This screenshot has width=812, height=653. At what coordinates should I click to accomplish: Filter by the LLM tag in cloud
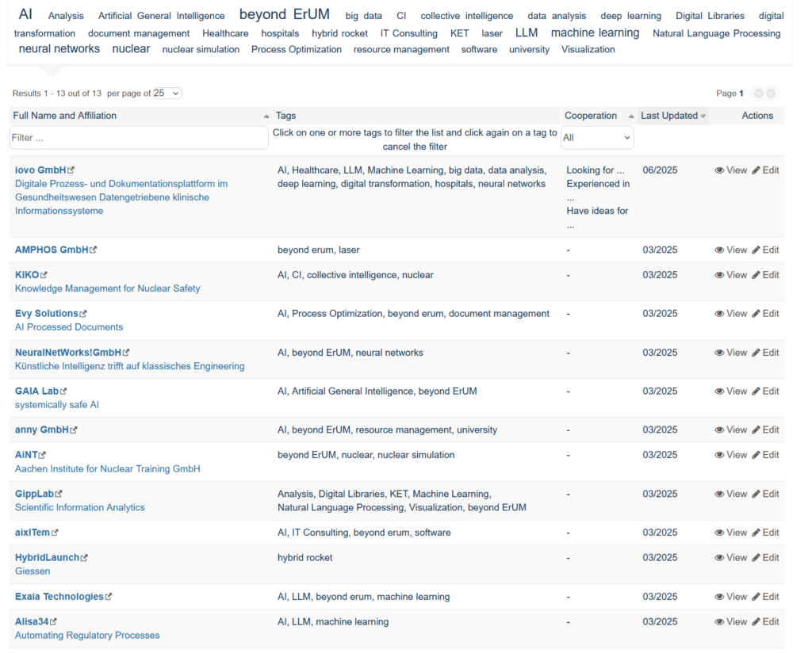pos(527,33)
